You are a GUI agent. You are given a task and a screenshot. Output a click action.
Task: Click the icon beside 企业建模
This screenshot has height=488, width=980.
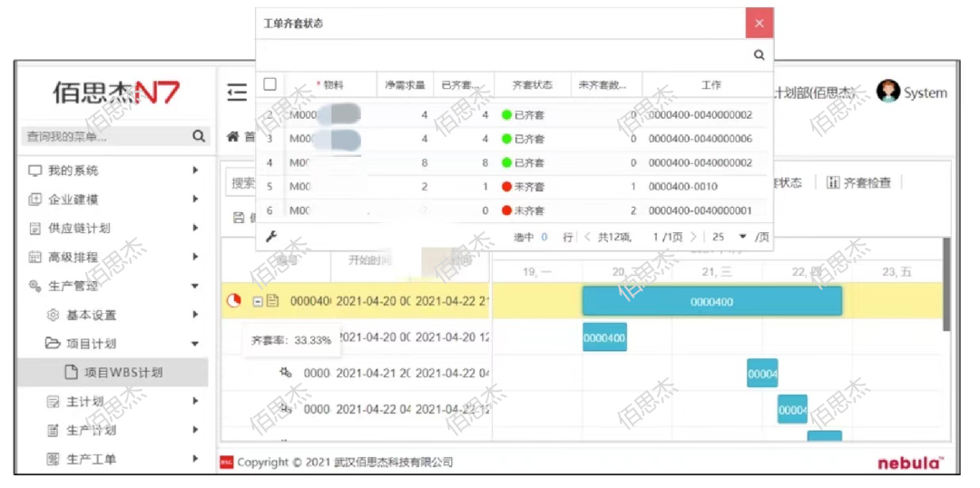tap(35, 200)
